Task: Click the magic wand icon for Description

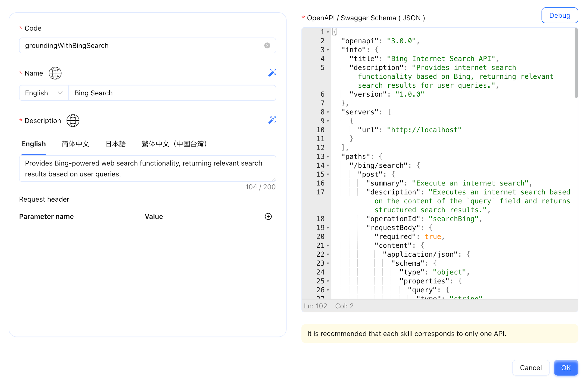Action: click(x=272, y=120)
